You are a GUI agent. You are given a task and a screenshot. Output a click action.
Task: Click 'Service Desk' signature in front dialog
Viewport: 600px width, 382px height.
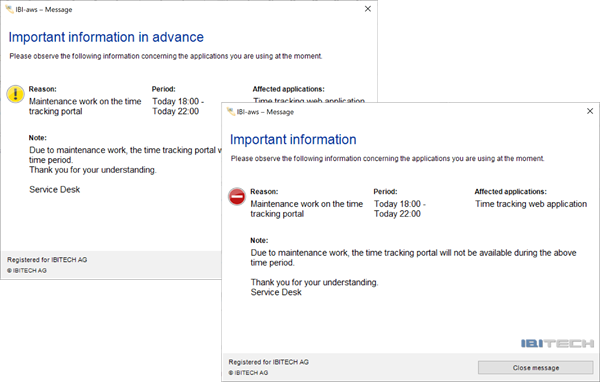click(x=276, y=292)
